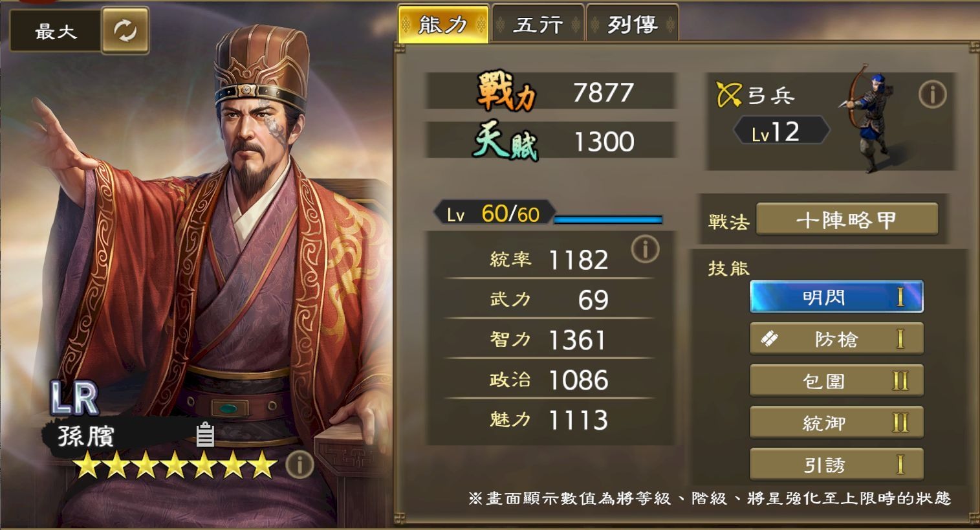This screenshot has width=980, height=530.
Task: Click the 引誘 skill button
Action: [836, 465]
